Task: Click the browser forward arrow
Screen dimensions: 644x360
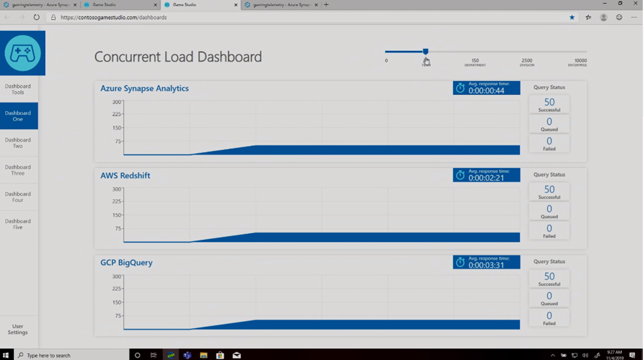Action: pyautogui.click(x=22, y=17)
